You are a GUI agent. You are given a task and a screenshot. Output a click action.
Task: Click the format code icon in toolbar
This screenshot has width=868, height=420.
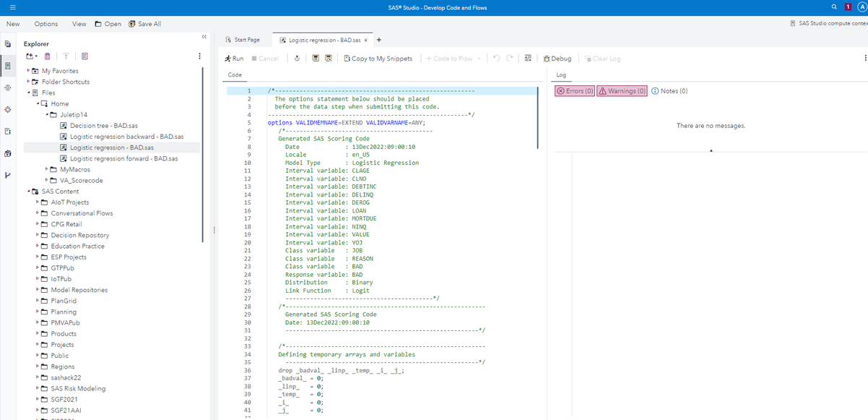point(528,59)
